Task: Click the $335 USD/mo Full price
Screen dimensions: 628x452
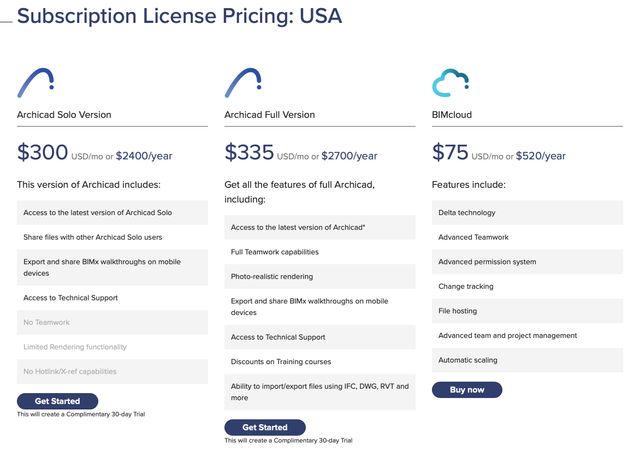Action: pyautogui.click(x=251, y=153)
